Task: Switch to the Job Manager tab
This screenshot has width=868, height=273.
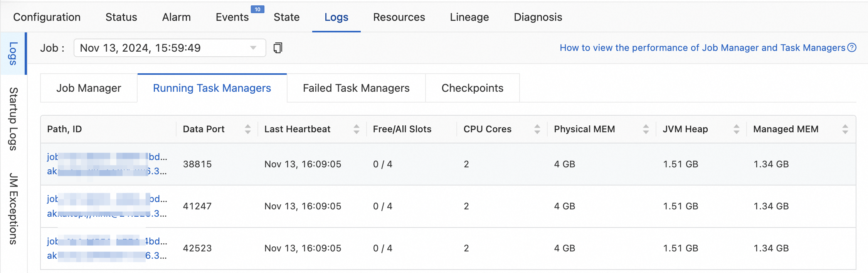Action: [x=89, y=88]
